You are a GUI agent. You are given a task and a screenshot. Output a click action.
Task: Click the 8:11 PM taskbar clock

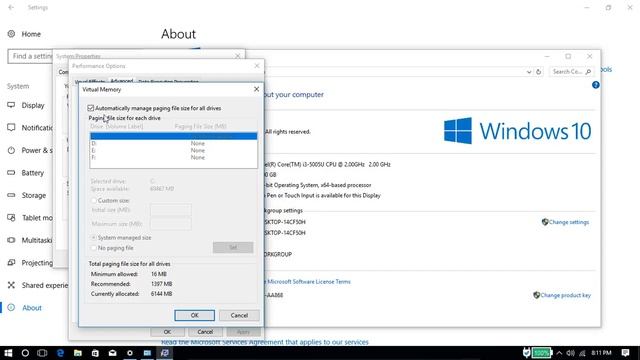601,353
